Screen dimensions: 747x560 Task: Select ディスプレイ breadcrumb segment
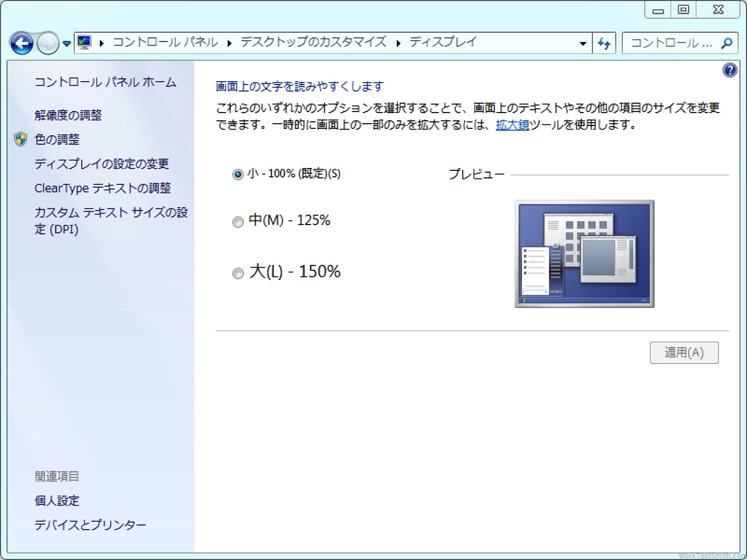(443, 43)
